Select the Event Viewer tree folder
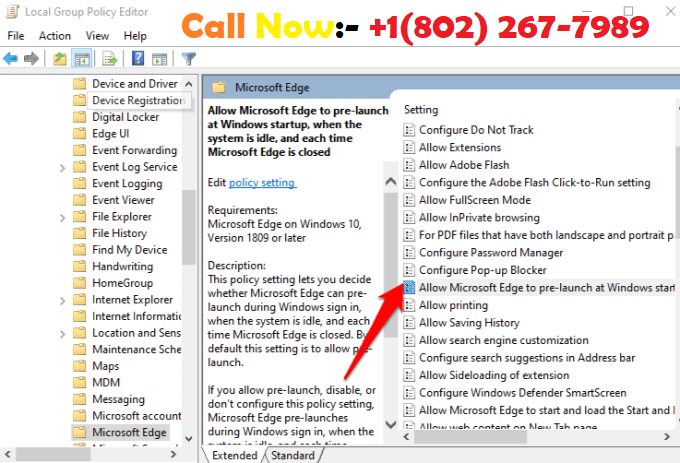680x463 pixels. click(114, 200)
